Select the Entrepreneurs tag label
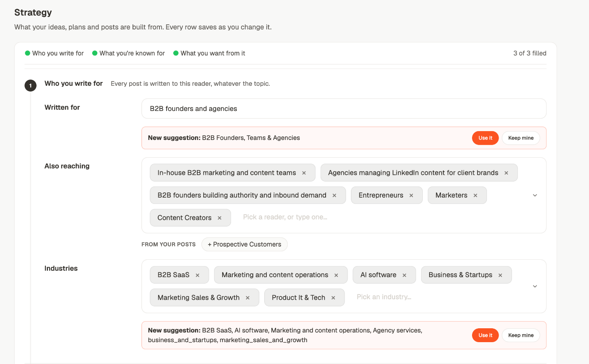 (x=381, y=195)
